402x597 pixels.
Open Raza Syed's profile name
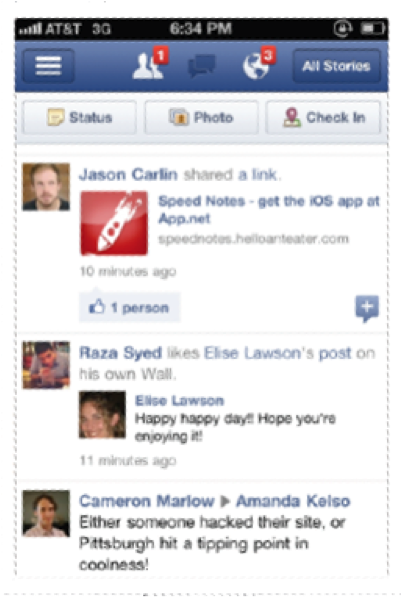121,353
